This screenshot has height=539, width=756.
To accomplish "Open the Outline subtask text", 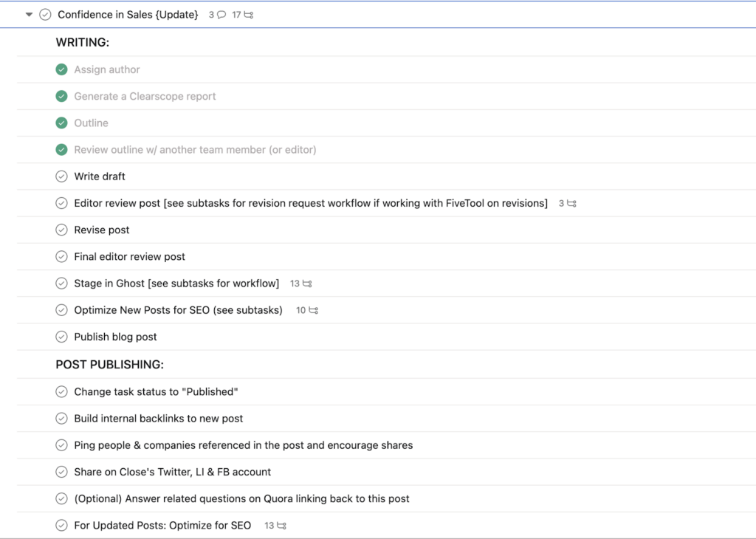I will 91,123.
